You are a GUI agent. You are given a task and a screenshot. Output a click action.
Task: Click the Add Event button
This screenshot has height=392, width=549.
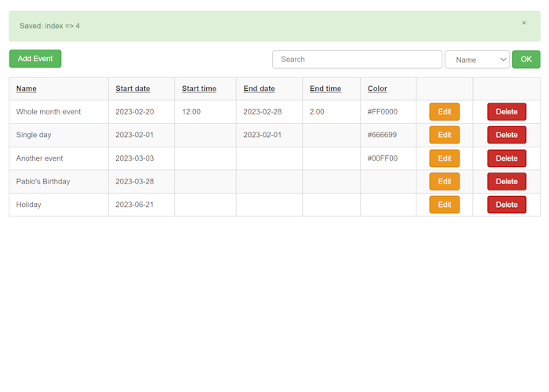coord(35,59)
